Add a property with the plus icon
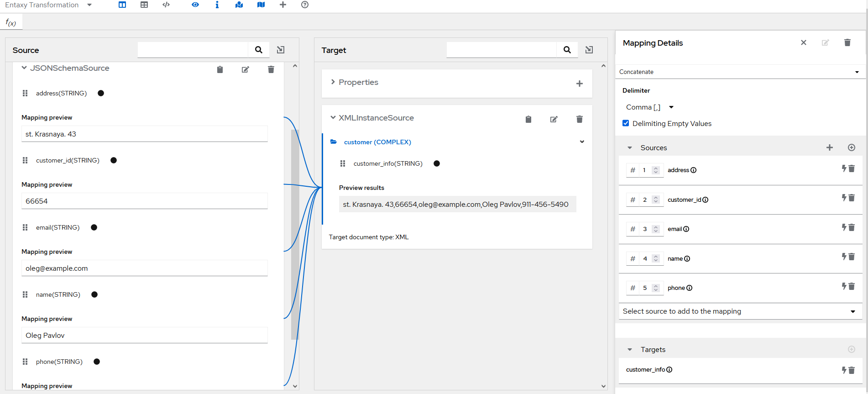 580,84
